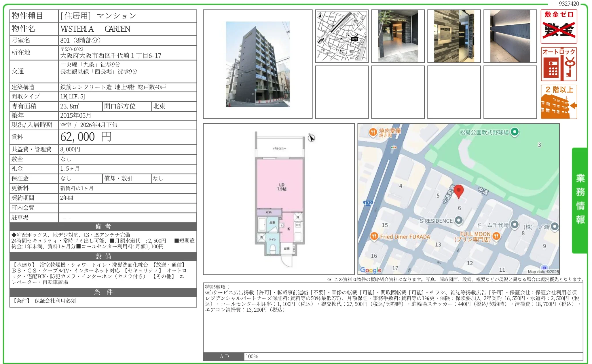Click the north compass icon on floor plan
This screenshot has height=364, width=592.
pyautogui.click(x=311, y=138)
